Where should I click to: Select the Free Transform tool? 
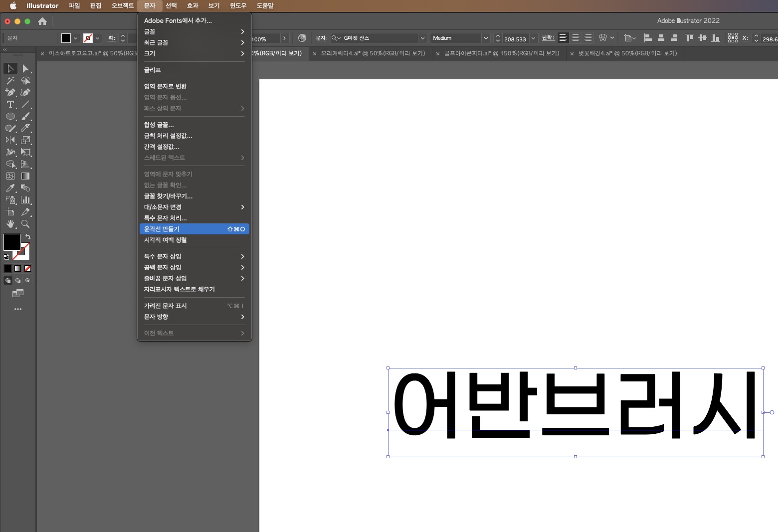tap(26, 152)
